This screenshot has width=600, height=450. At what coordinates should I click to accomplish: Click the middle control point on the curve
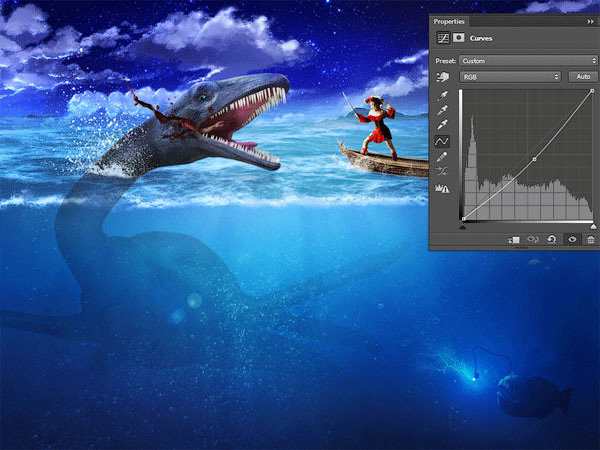pyautogui.click(x=535, y=159)
